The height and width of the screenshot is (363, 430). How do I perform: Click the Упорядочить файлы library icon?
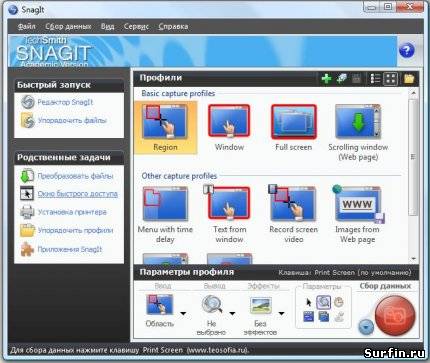click(x=27, y=120)
